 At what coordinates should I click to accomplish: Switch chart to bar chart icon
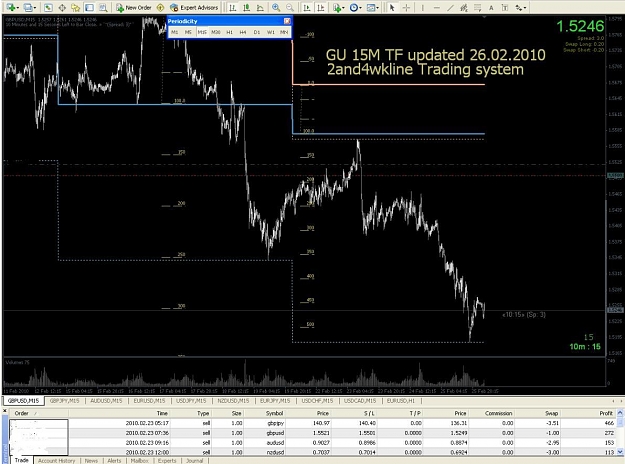pyautogui.click(x=233, y=8)
